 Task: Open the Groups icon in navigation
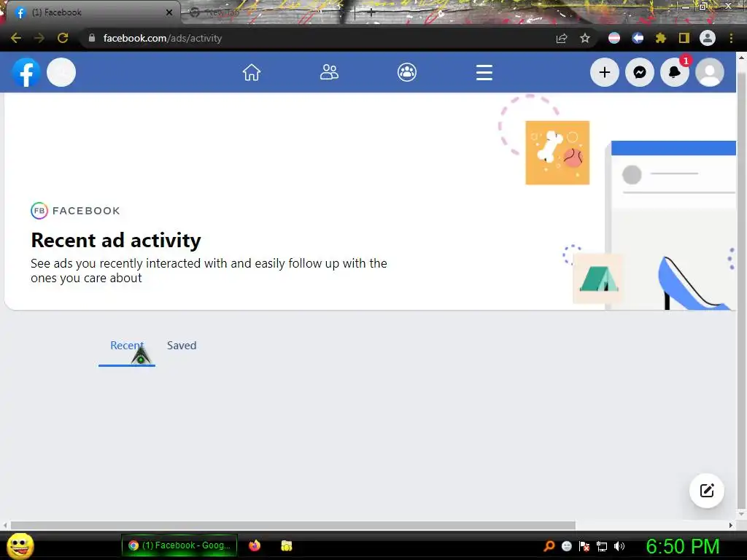[x=407, y=72]
